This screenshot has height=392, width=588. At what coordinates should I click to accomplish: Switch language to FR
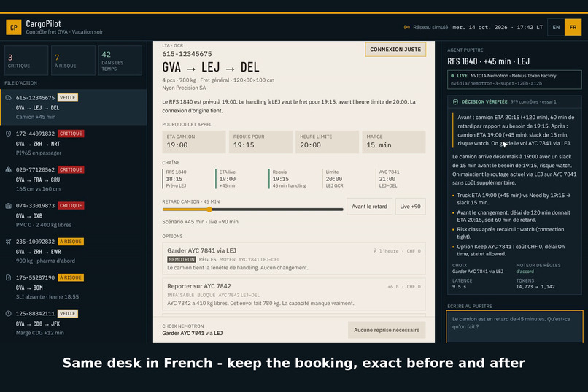tap(573, 28)
